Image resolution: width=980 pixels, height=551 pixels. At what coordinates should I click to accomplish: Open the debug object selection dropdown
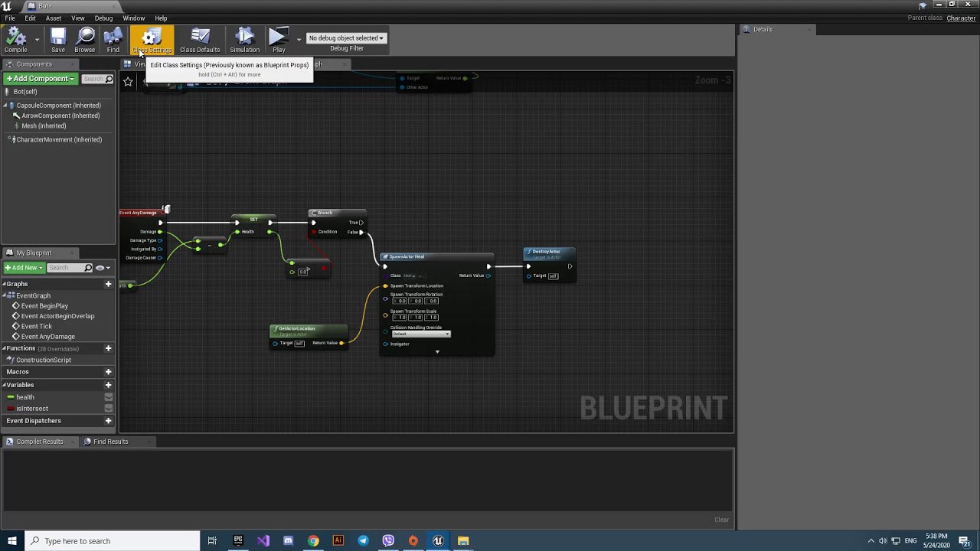tap(346, 37)
